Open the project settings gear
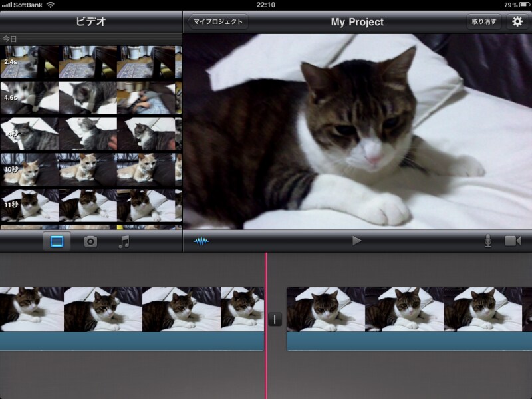The width and height of the screenshot is (532, 399). pyautogui.click(x=517, y=21)
